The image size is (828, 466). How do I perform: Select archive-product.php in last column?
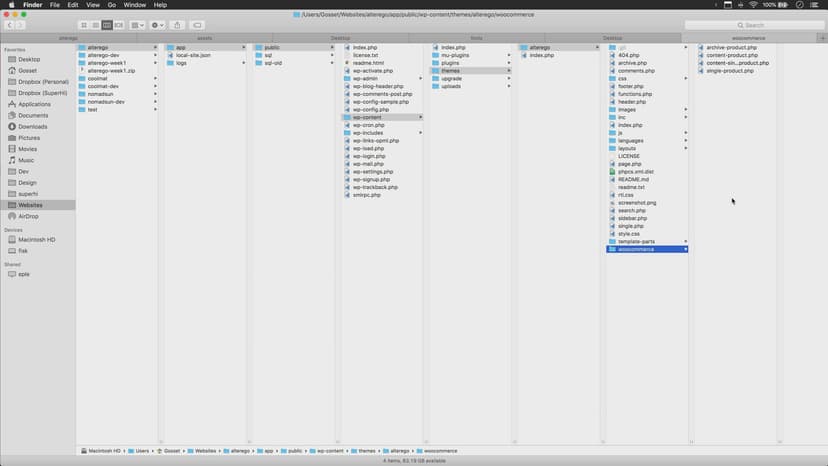731,47
